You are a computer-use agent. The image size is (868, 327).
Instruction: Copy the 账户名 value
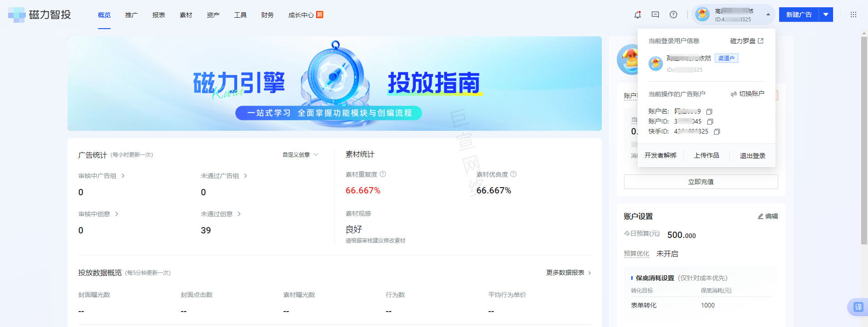click(x=709, y=111)
